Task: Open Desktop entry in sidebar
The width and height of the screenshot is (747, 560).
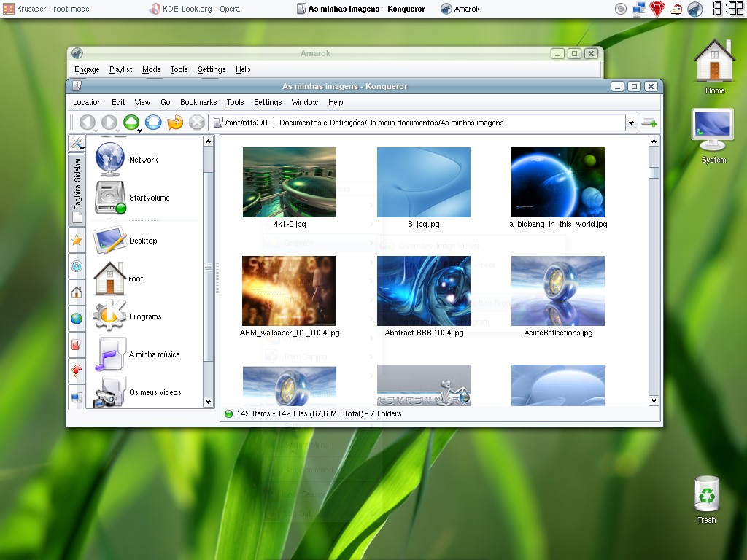Action: click(x=125, y=241)
